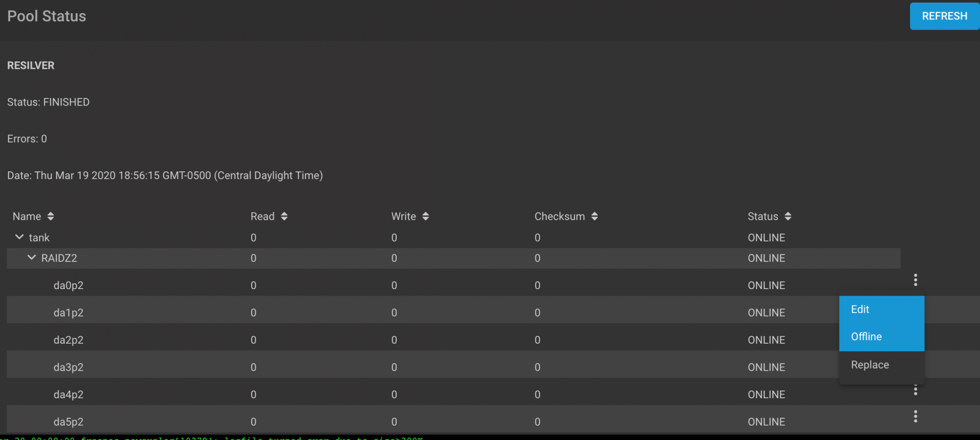The width and height of the screenshot is (980, 440).
Task: Collapse the RAIDZ2 vdev group
Action: (32, 257)
